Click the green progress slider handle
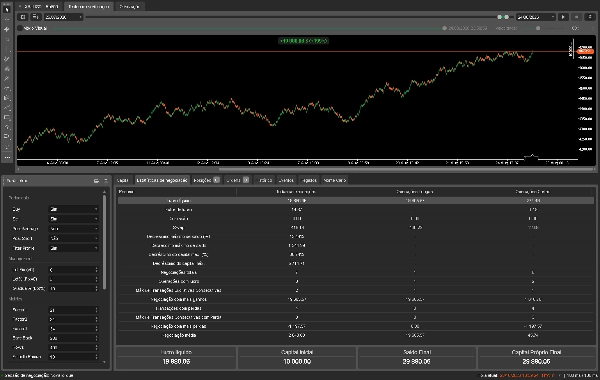 pyautogui.click(x=444, y=28)
